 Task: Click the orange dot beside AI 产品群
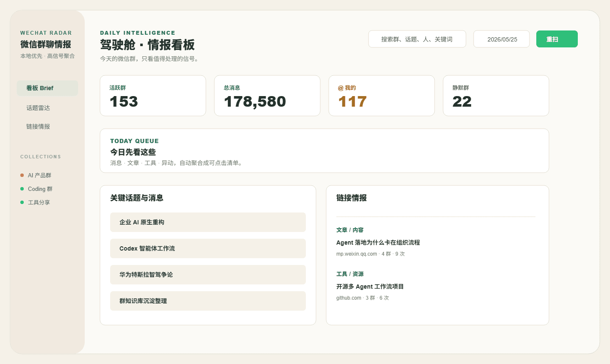22,175
